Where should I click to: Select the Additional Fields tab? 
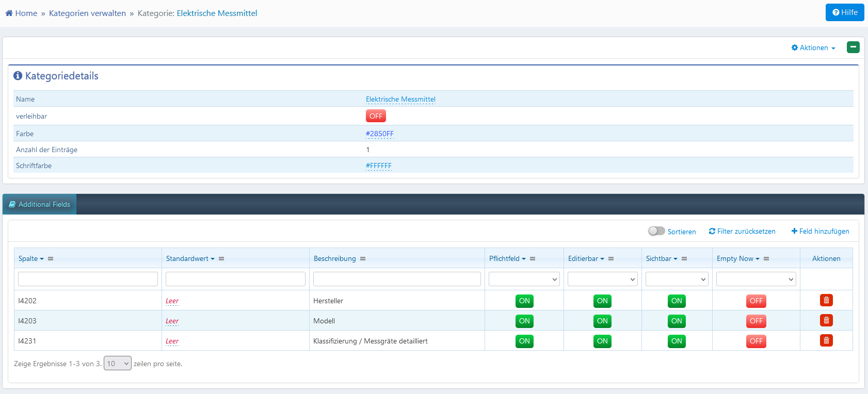coord(40,204)
